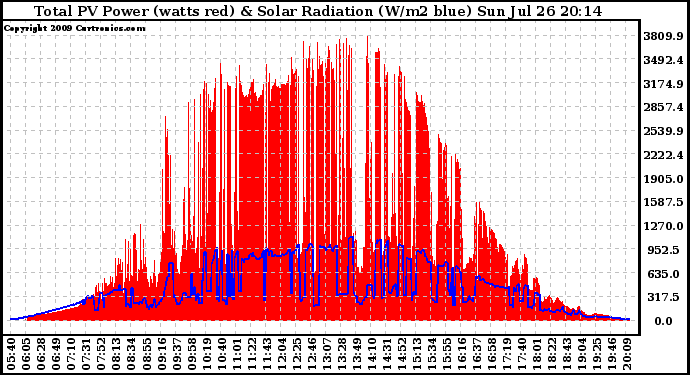Click the 12:46 time label
The image size is (690, 375).
[312, 354]
